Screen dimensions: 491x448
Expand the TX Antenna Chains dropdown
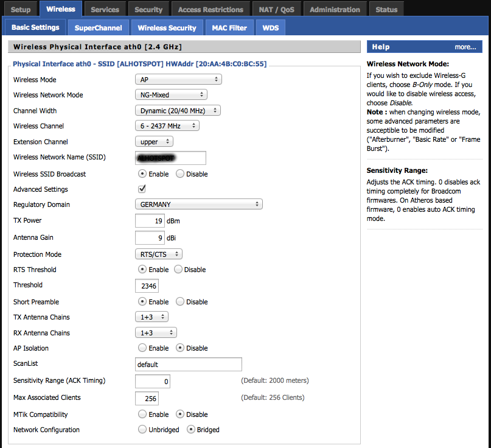coord(151,317)
